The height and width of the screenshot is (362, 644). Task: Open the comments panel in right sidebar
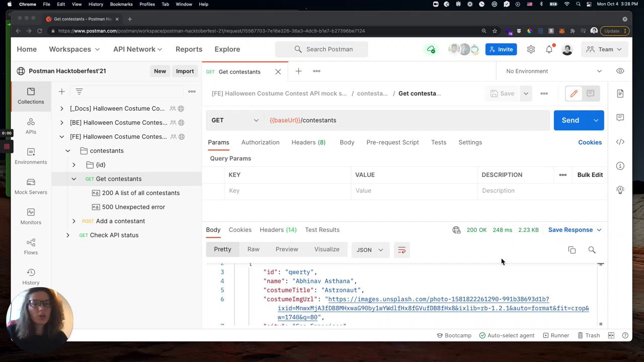tap(620, 118)
